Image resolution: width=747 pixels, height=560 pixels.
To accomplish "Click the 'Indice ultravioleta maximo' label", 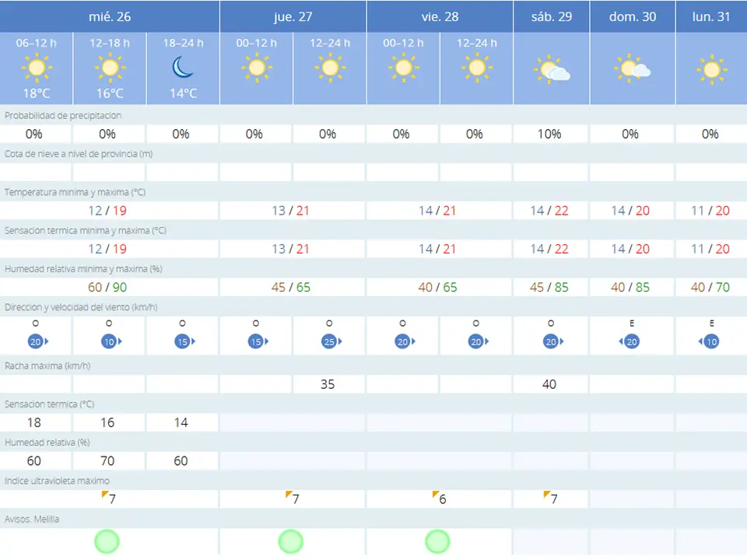I will [57, 481].
